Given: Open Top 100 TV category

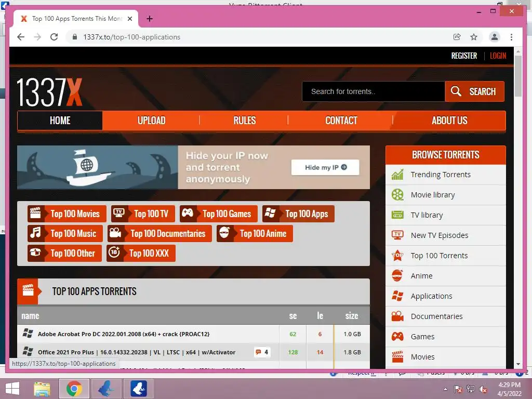Looking at the screenshot, I should point(143,214).
